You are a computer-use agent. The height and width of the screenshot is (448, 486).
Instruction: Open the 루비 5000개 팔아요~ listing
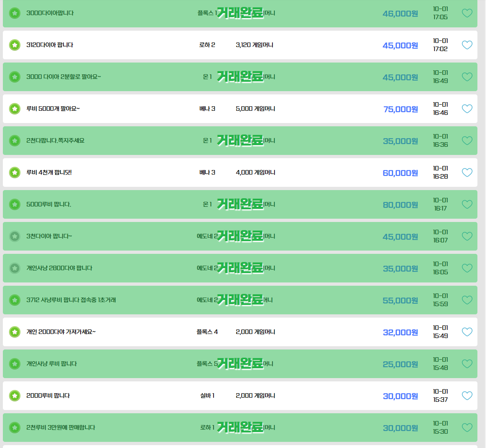(53, 109)
